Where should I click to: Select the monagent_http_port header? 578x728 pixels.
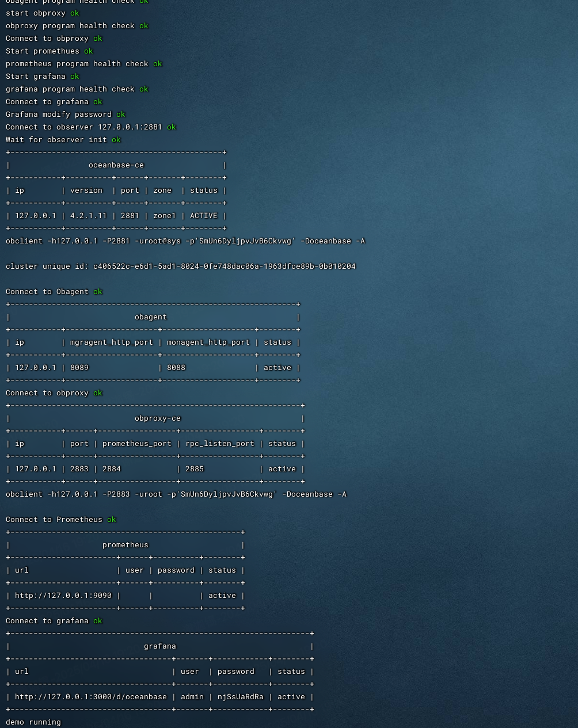point(208,342)
